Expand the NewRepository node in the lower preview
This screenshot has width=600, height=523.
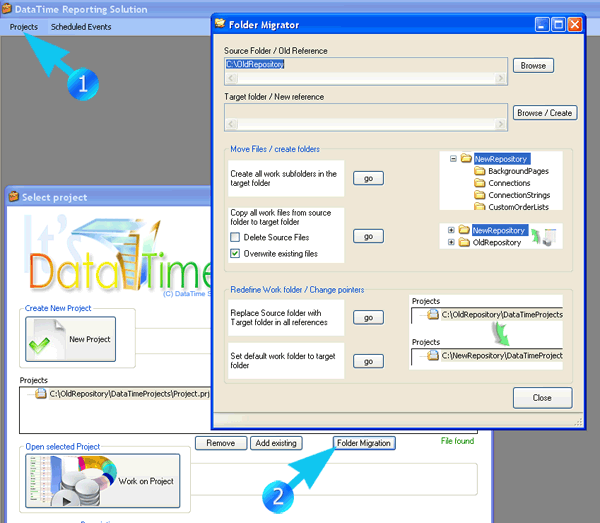tap(451, 230)
